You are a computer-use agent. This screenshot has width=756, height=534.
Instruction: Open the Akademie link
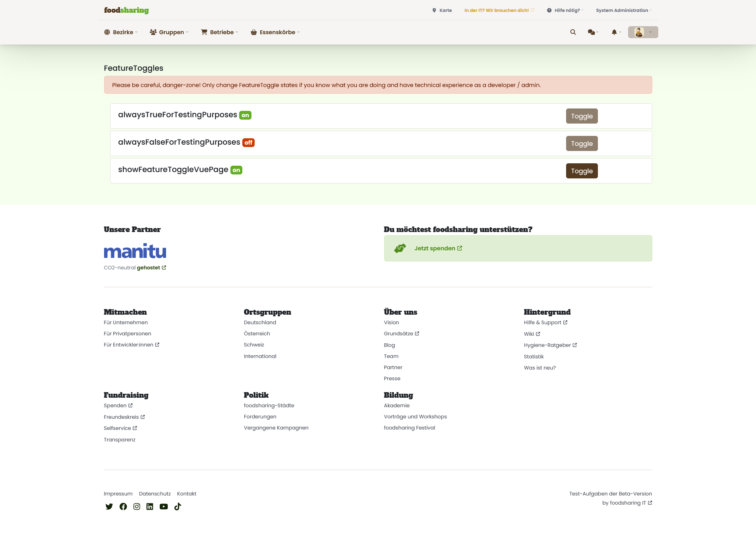[396, 406]
